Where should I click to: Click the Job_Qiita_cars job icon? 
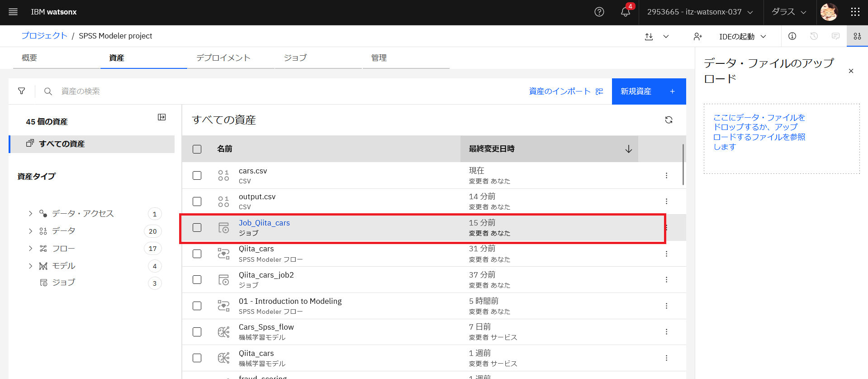(x=223, y=227)
